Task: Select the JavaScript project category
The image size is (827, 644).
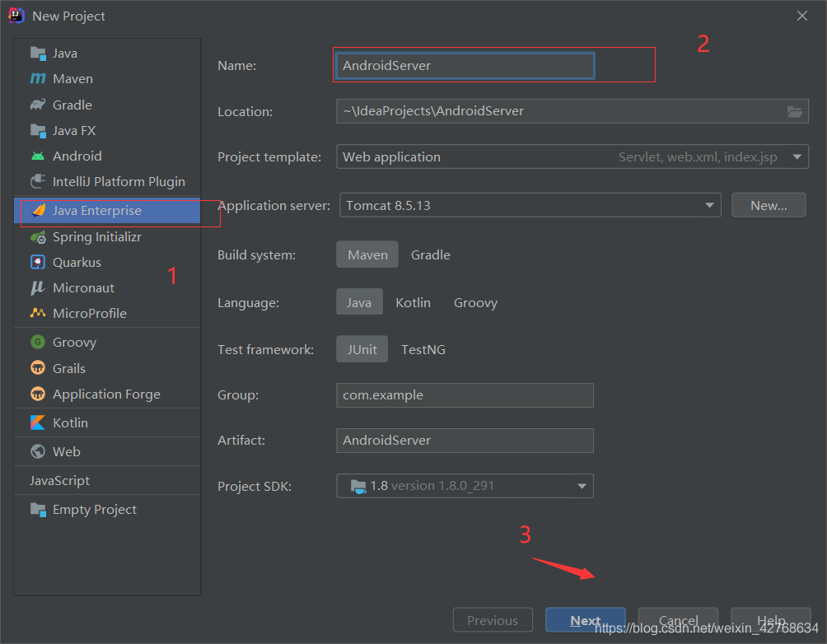Action: 107,480
